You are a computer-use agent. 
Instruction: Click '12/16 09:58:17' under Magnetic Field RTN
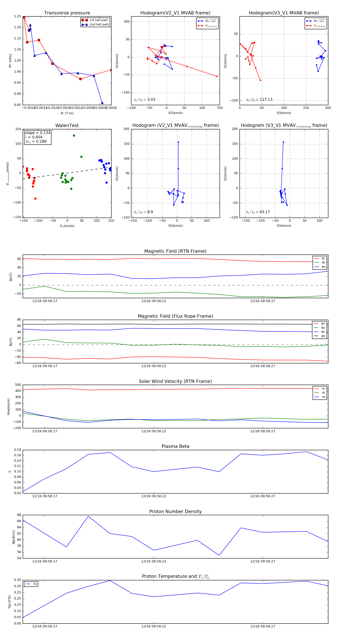(x=45, y=301)
